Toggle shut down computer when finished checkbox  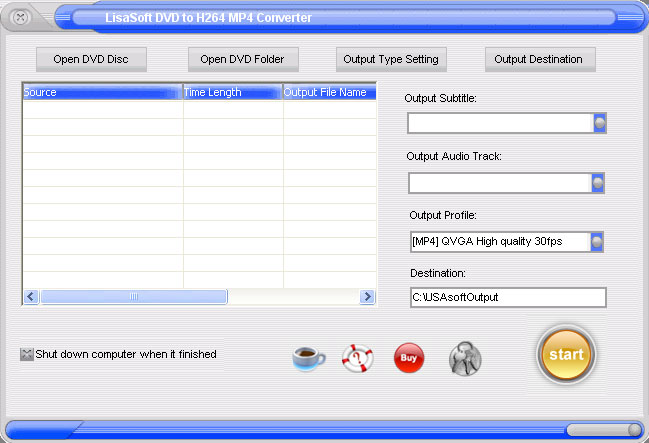(27, 354)
